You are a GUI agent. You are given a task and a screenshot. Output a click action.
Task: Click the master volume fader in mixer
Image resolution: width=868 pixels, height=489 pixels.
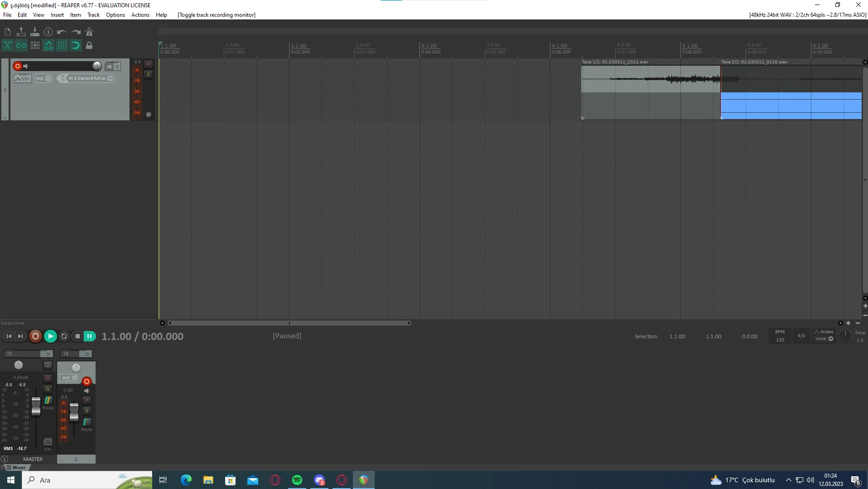(x=36, y=405)
